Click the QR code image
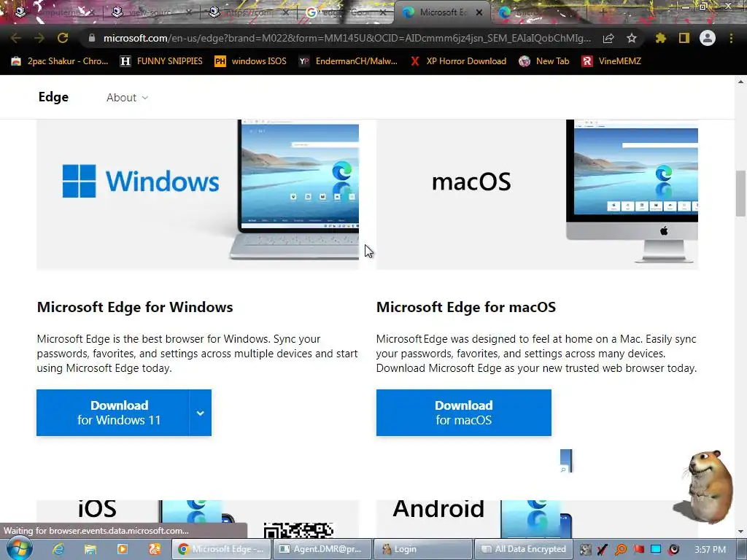Screen dimensions: 747x560 click(x=298, y=530)
